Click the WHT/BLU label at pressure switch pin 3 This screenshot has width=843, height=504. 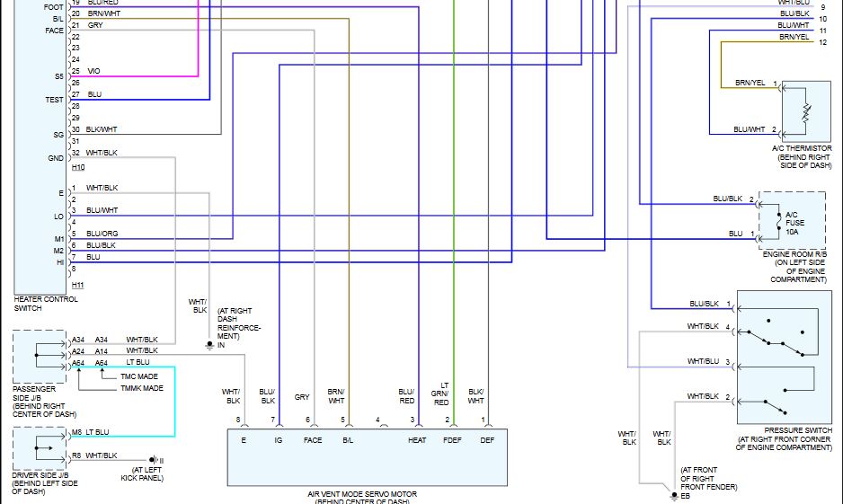(703, 361)
